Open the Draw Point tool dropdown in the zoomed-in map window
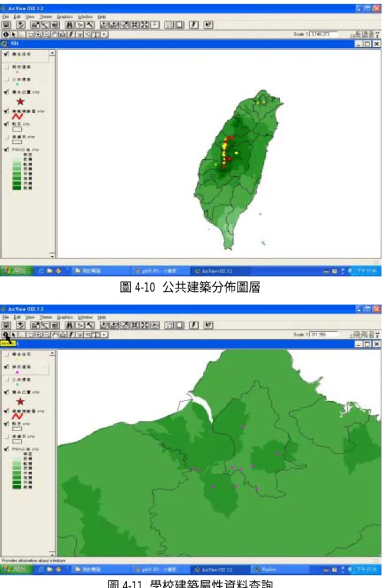 click(x=104, y=334)
